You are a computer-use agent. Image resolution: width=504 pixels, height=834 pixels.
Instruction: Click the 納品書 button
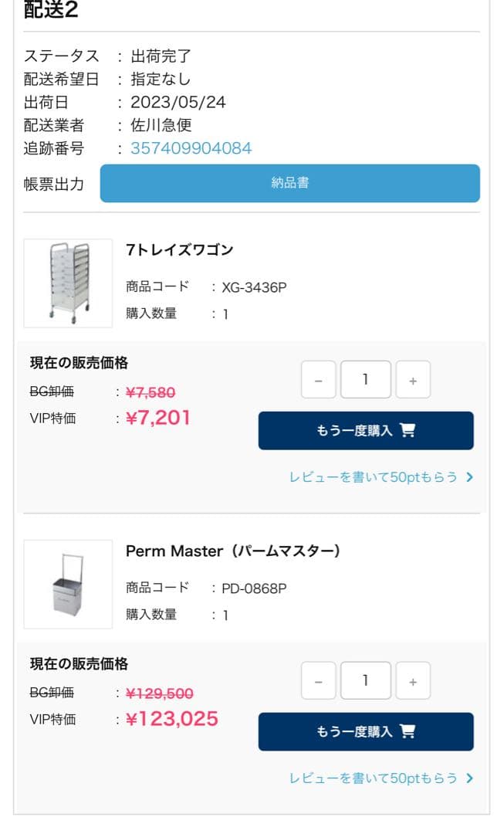pyautogui.click(x=289, y=183)
